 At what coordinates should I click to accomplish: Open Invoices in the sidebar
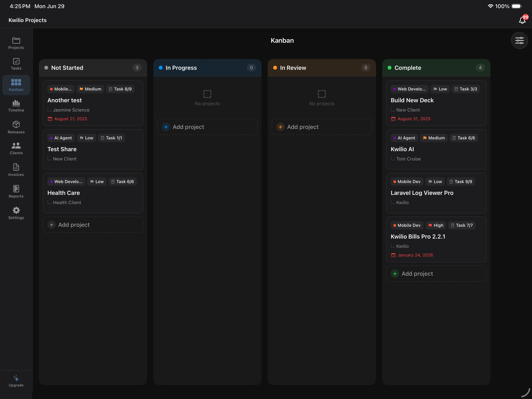click(16, 170)
